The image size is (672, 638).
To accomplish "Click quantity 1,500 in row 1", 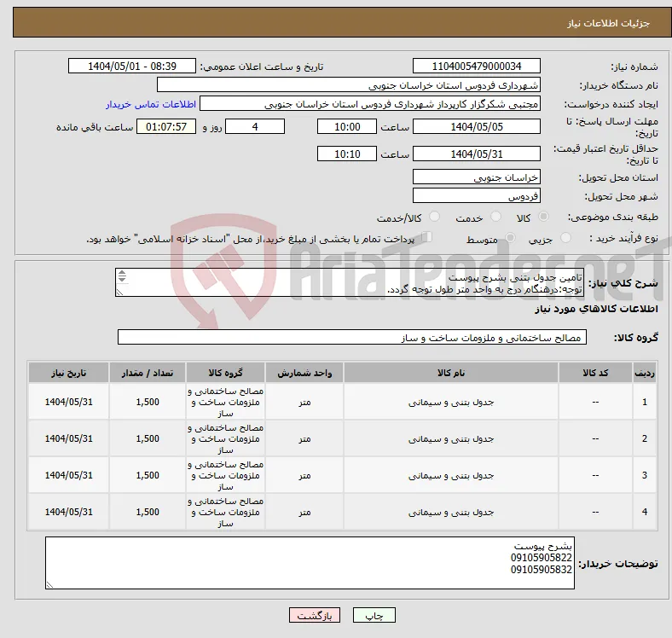I will pyautogui.click(x=148, y=403).
